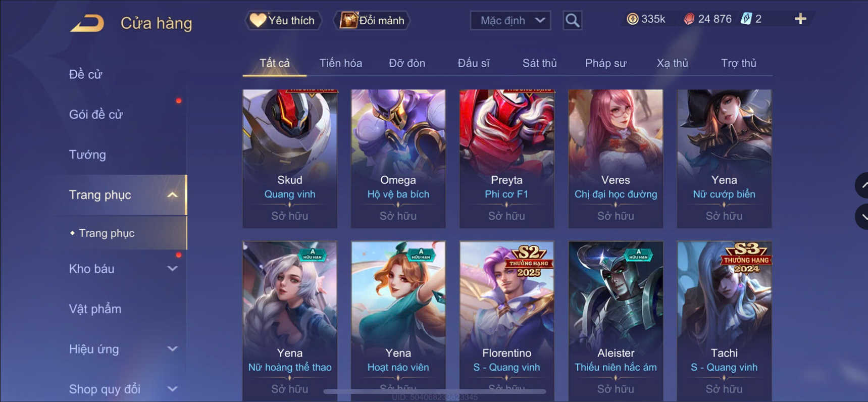The height and width of the screenshot is (402, 868).
Task: Open the Mặc định sort dropdown
Action: [510, 21]
